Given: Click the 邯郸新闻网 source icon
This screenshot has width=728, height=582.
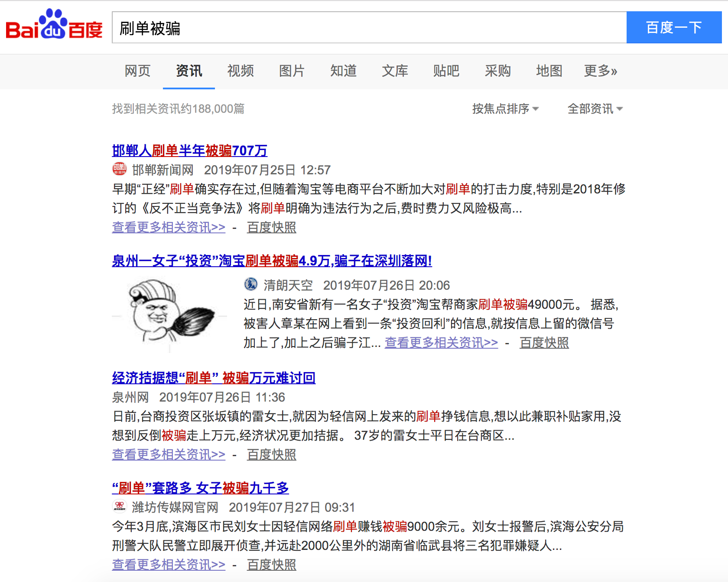Looking at the screenshot, I should click(120, 169).
